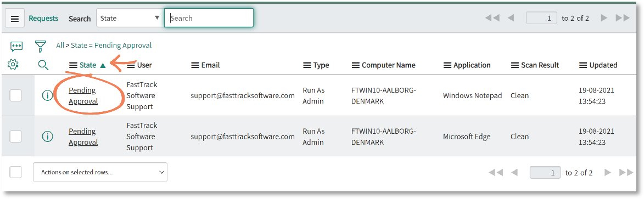Open Updated column options menu icon

(x=583, y=65)
